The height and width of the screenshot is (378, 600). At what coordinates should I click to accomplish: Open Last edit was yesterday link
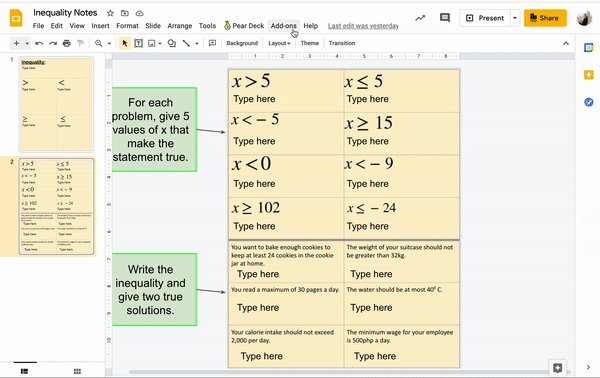tap(363, 26)
